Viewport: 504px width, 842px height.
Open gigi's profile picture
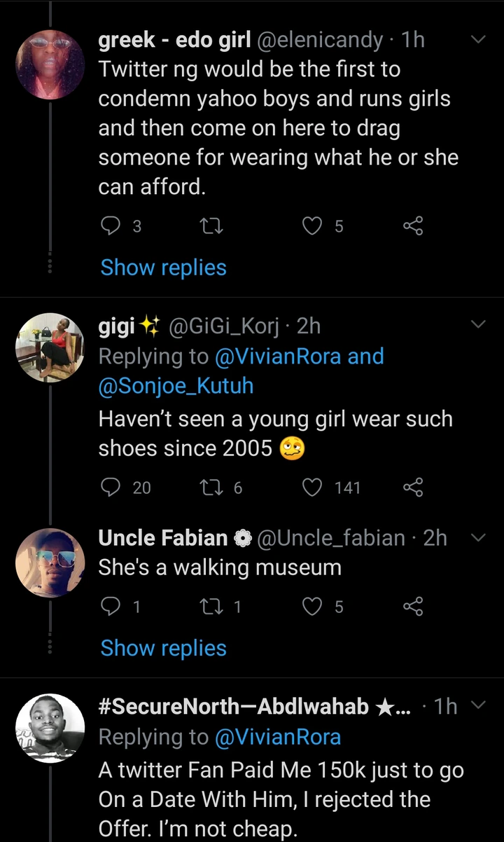click(x=50, y=347)
